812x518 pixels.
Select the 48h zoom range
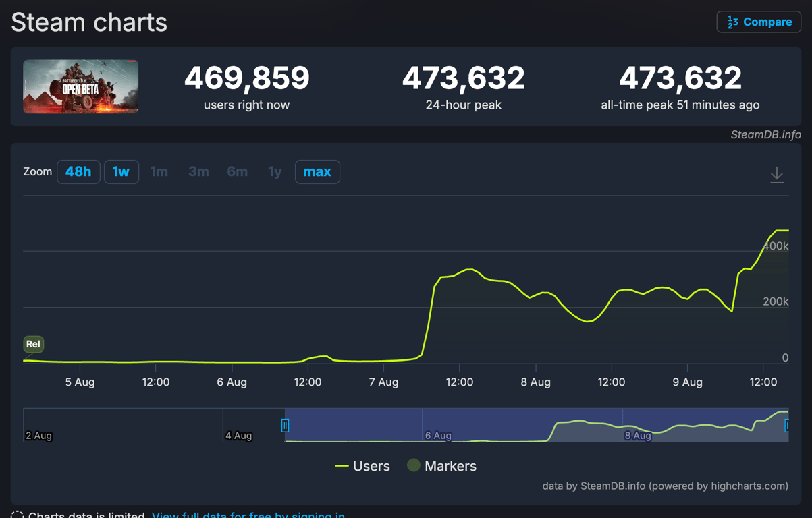tap(78, 172)
